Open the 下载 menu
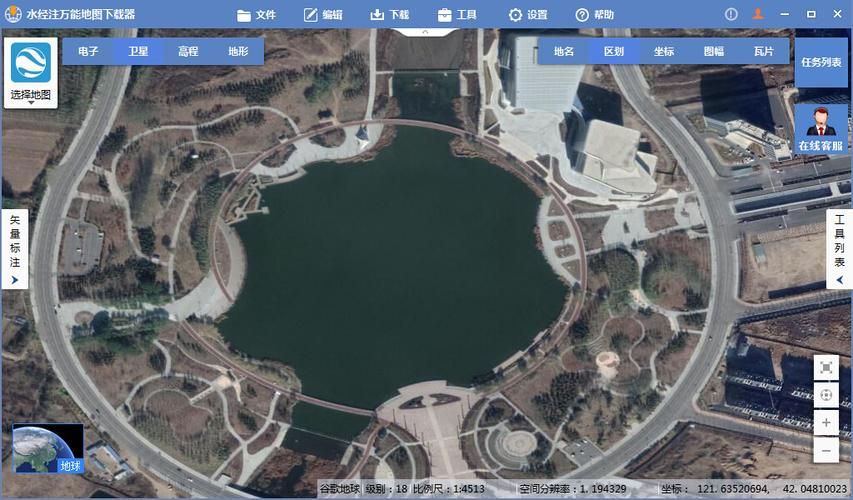The image size is (853, 500). (390, 15)
